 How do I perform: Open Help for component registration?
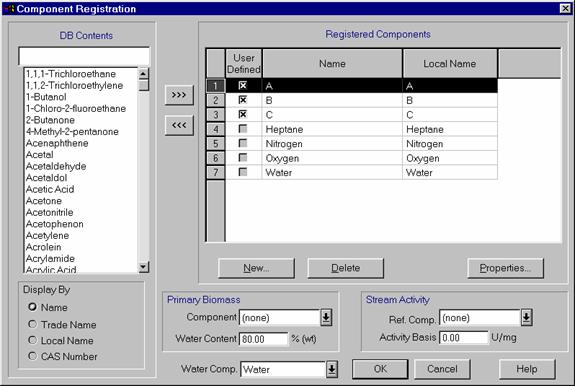527,369
